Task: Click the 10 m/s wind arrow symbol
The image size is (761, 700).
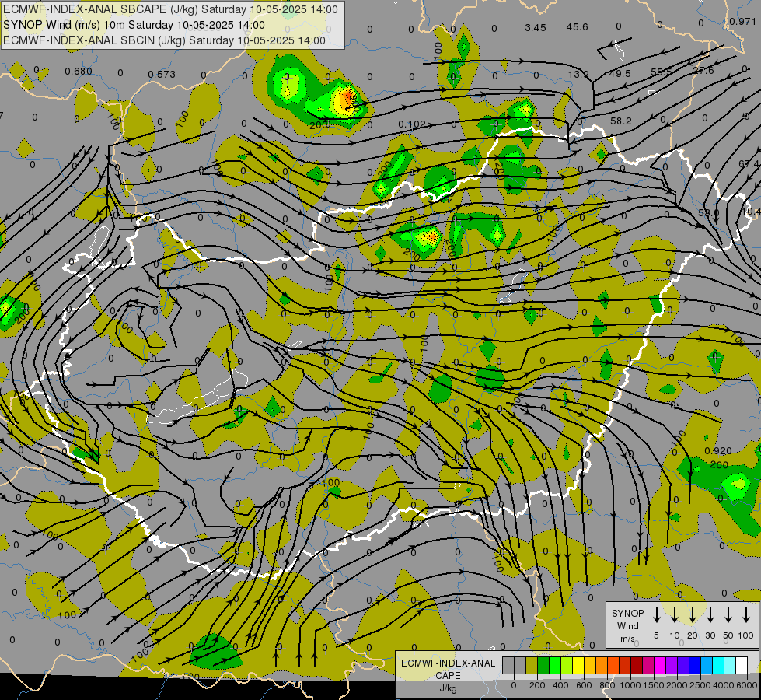Action: click(675, 615)
